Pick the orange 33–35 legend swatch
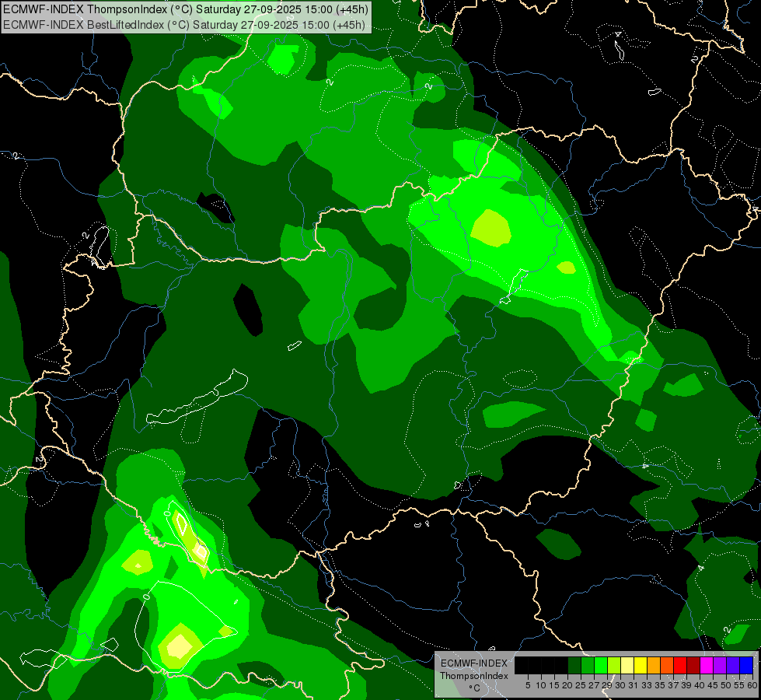This screenshot has height=700, width=761. click(x=653, y=665)
